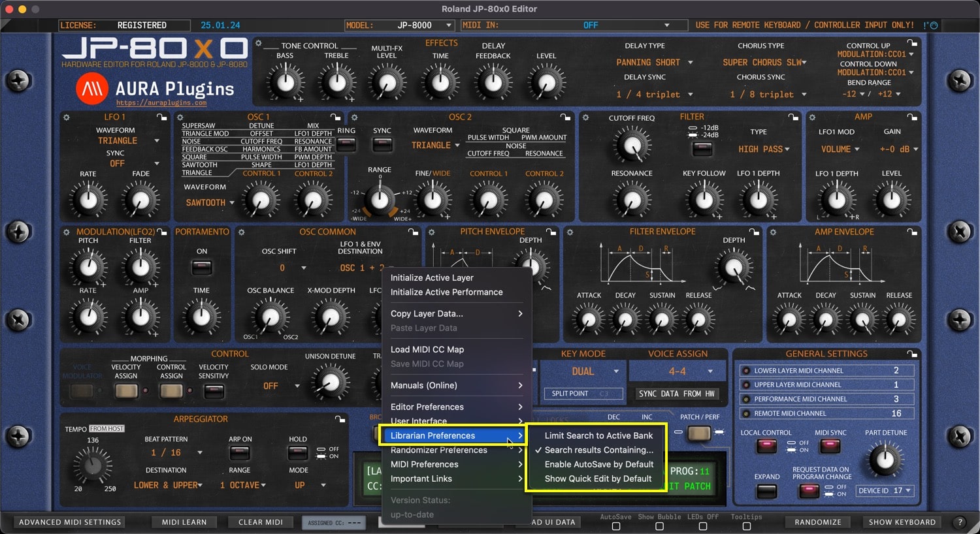This screenshot has height=534, width=980.
Task: Click the Cutoff Freq knob
Action: [632, 146]
